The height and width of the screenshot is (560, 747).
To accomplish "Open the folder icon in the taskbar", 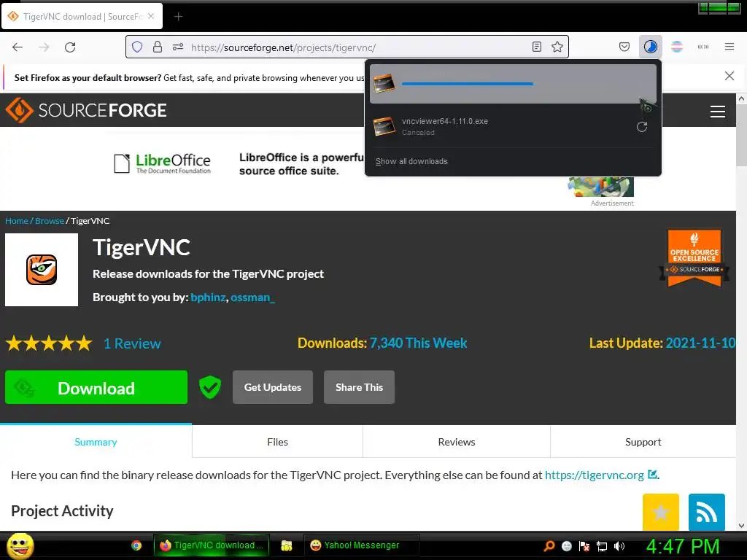I will point(286,545).
